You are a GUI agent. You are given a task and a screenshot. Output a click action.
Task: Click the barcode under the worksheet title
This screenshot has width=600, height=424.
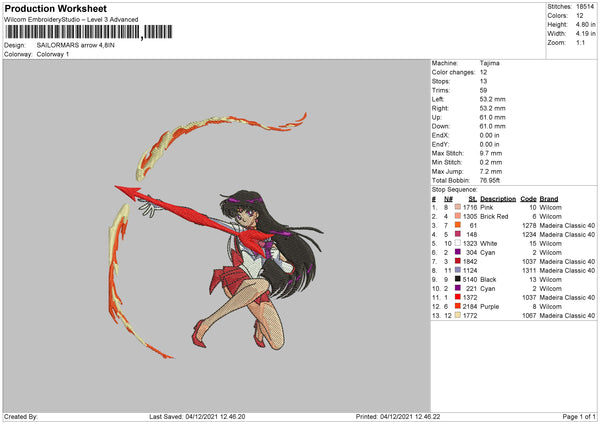click(89, 32)
